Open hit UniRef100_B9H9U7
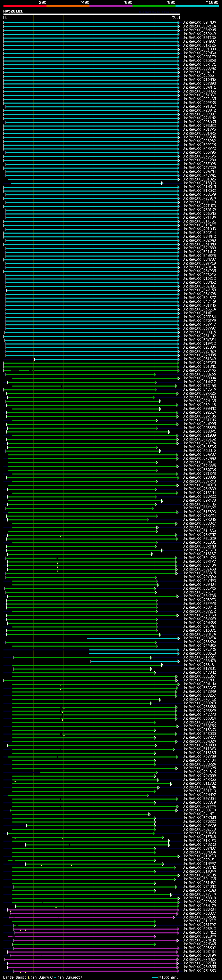The height and width of the screenshot is (980, 222). click(199, 41)
